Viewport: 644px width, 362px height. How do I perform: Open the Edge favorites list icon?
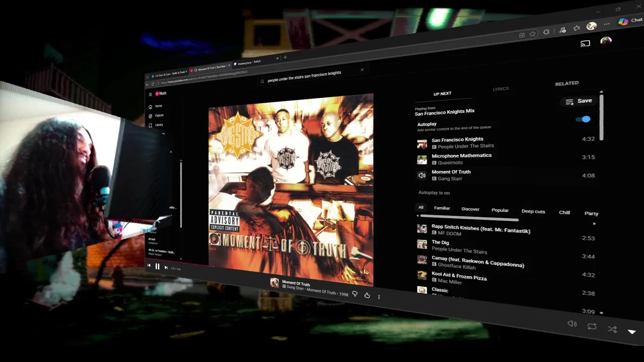(x=577, y=28)
